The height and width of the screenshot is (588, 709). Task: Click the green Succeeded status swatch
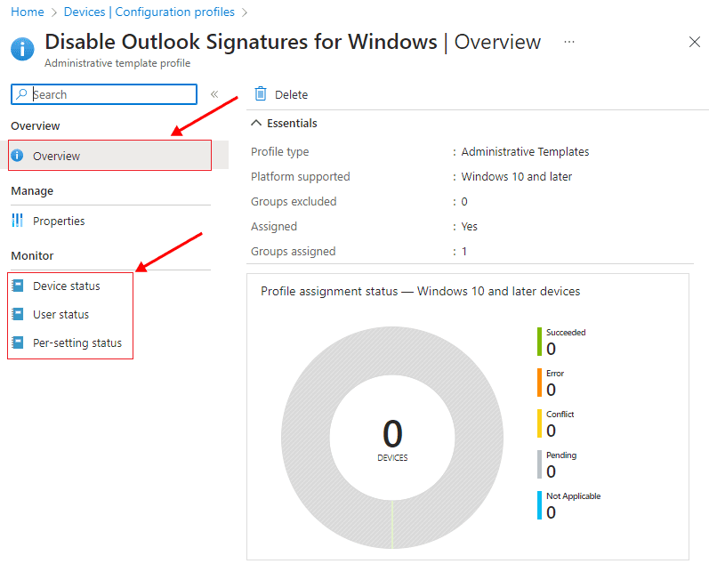click(x=540, y=342)
